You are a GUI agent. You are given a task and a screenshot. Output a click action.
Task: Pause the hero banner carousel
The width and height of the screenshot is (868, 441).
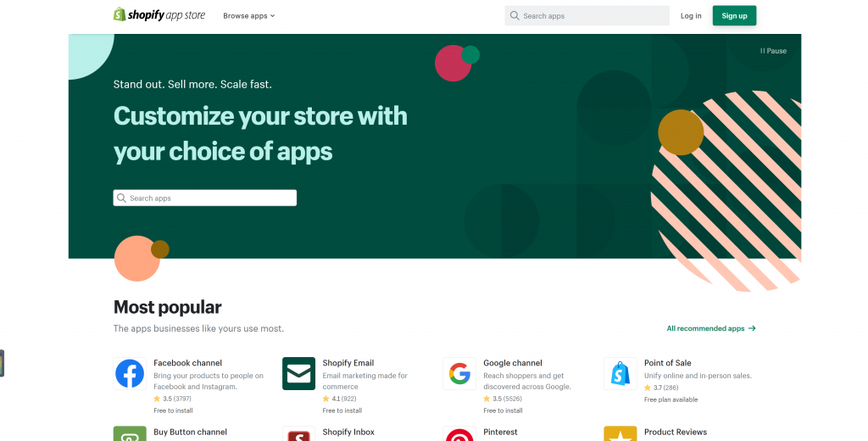(x=773, y=50)
